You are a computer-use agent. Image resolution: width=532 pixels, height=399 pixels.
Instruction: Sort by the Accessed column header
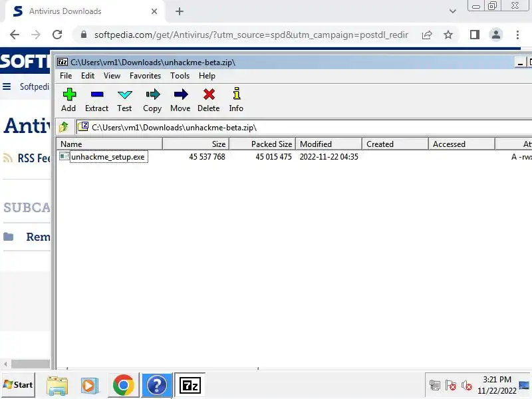[x=462, y=144]
